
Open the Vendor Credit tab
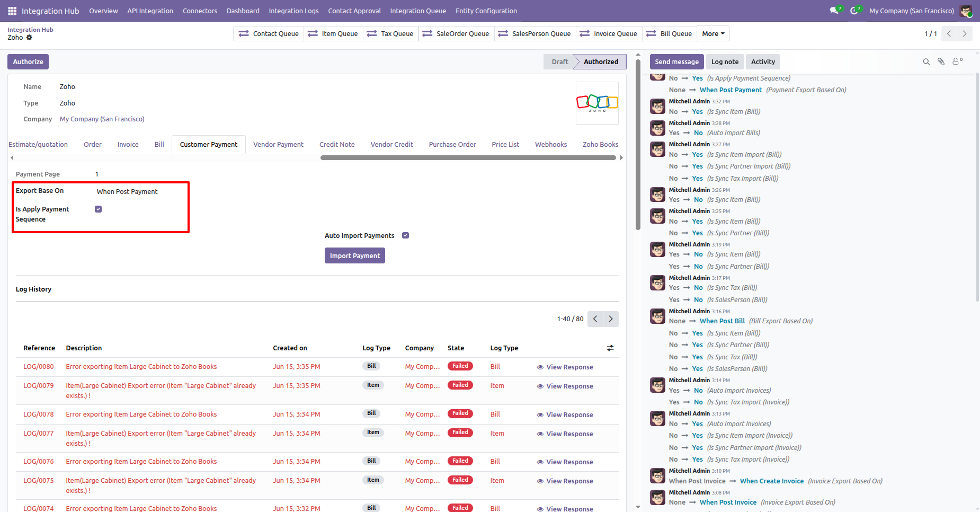pos(391,144)
